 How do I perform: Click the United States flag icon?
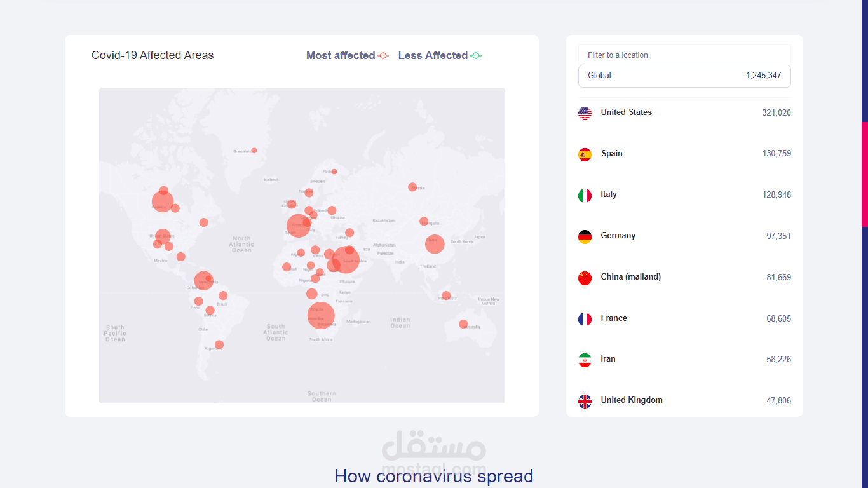pyautogui.click(x=585, y=113)
